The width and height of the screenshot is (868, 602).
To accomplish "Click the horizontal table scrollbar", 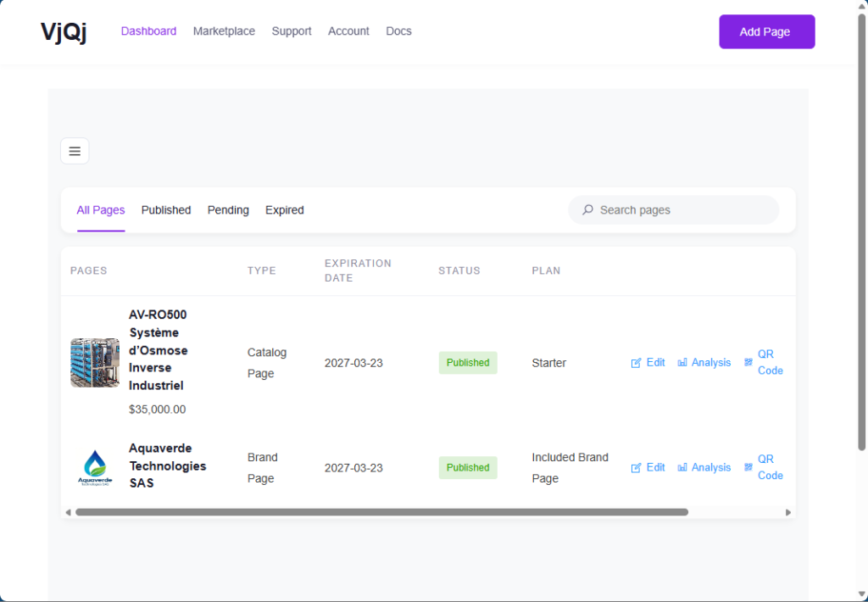I will 381,512.
